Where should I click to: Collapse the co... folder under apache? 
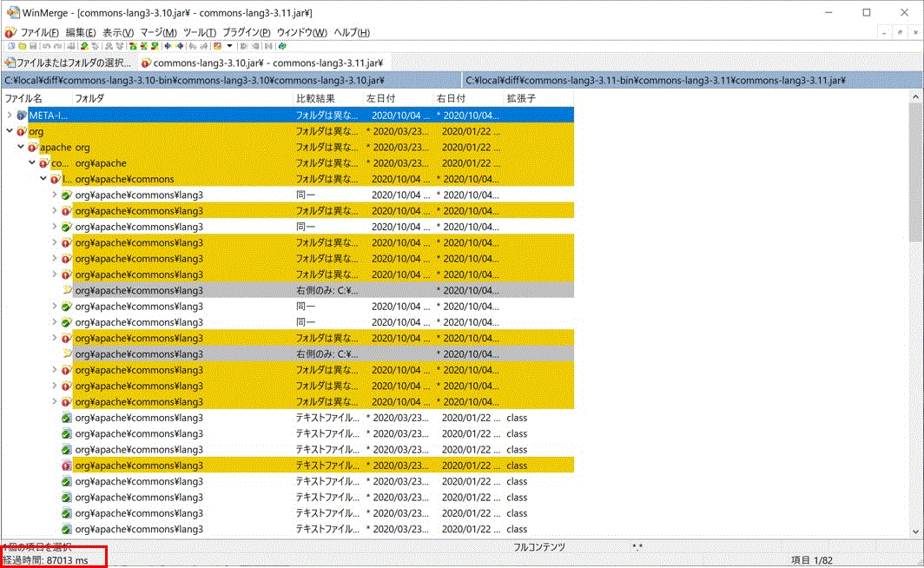(32, 162)
